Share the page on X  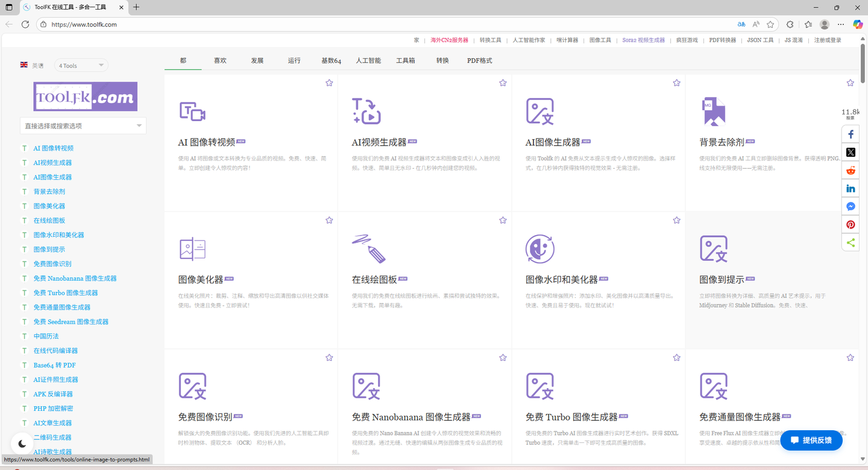click(851, 152)
